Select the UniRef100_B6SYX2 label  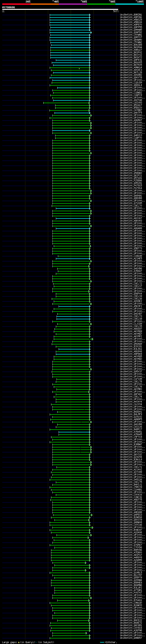[131, 55]
